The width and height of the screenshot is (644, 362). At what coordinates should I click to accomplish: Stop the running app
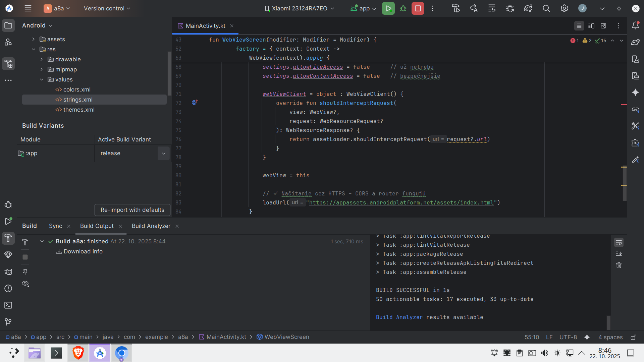pos(418,8)
